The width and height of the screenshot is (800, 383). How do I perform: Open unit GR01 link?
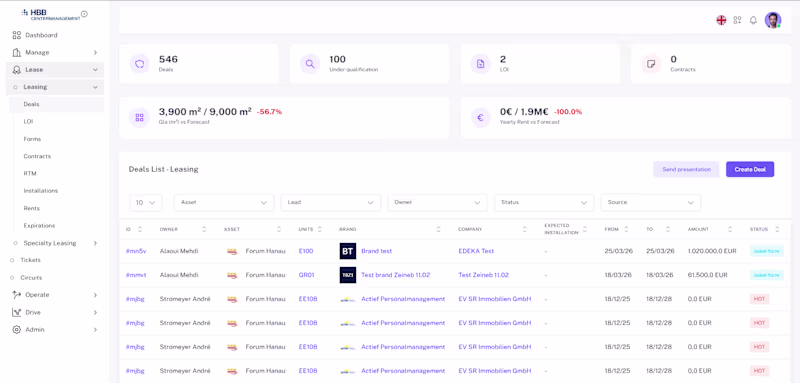point(306,275)
